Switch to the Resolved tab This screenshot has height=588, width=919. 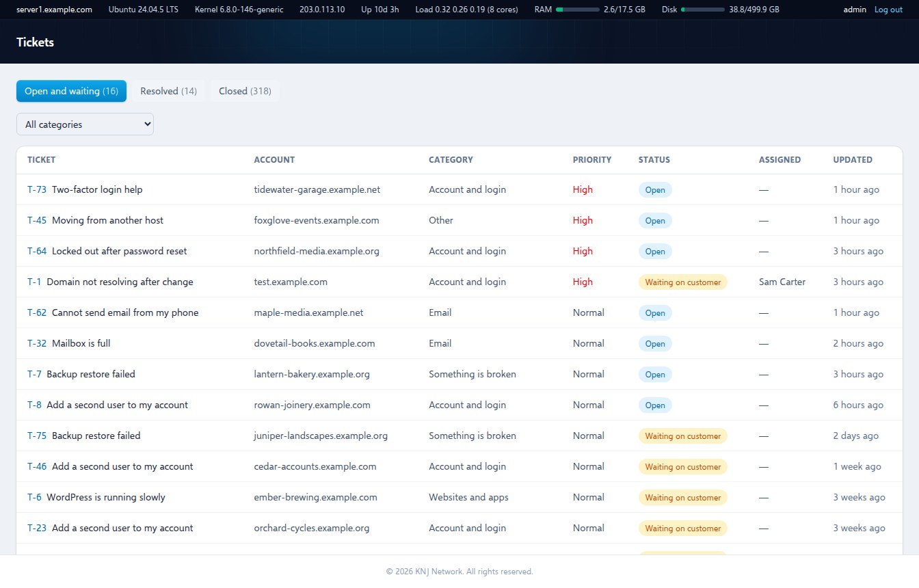pos(168,91)
